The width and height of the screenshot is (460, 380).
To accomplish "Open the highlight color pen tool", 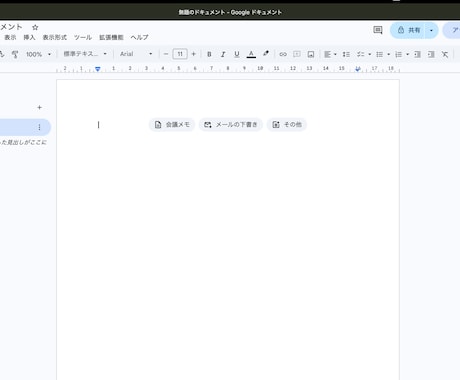I will [x=266, y=54].
